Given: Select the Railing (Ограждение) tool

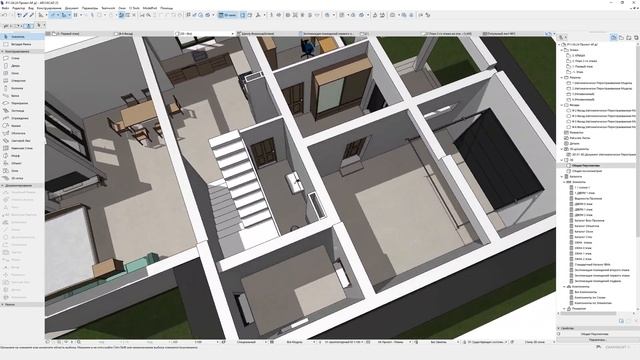Looking at the screenshot, I should point(22,118).
